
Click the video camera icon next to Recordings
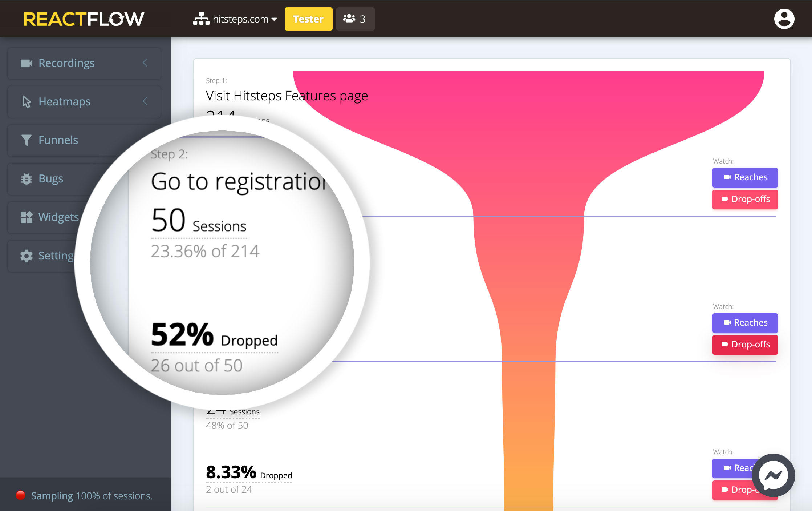pos(27,63)
